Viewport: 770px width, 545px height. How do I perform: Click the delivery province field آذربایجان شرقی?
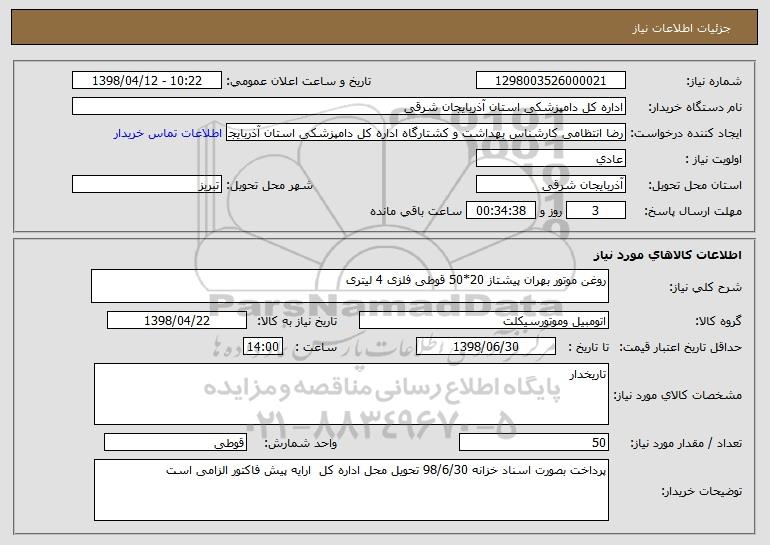tap(550, 185)
